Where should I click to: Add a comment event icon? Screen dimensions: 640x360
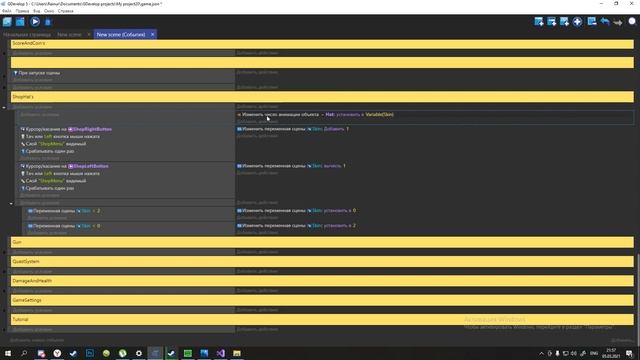point(564,22)
